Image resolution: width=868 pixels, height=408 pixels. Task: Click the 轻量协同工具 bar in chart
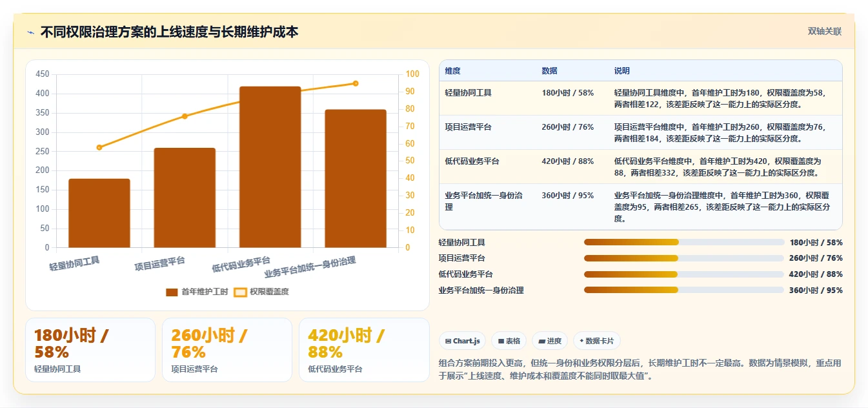[99, 213]
